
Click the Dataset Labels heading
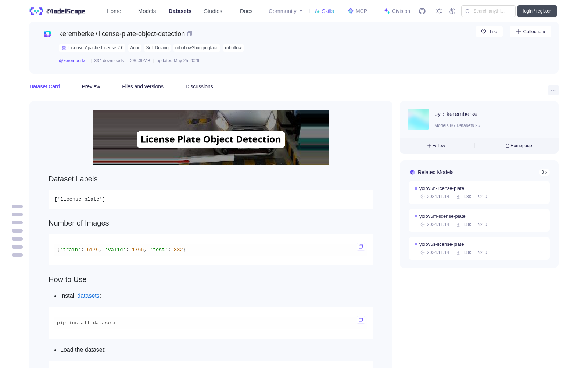[x=73, y=179]
